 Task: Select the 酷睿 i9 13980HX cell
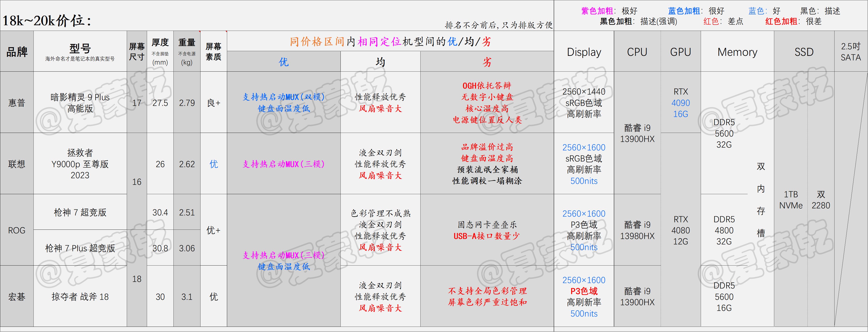point(637,230)
